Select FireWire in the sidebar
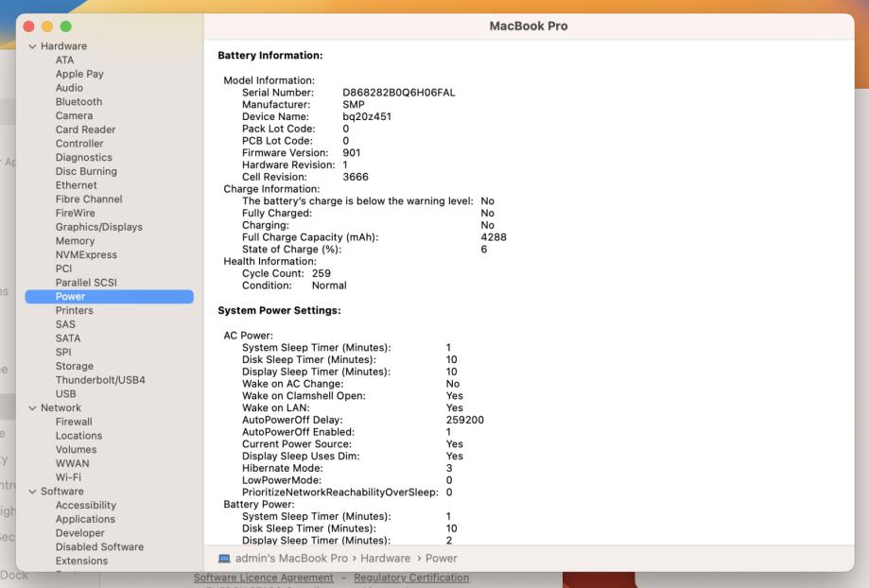The image size is (869, 588). (76, 213)
